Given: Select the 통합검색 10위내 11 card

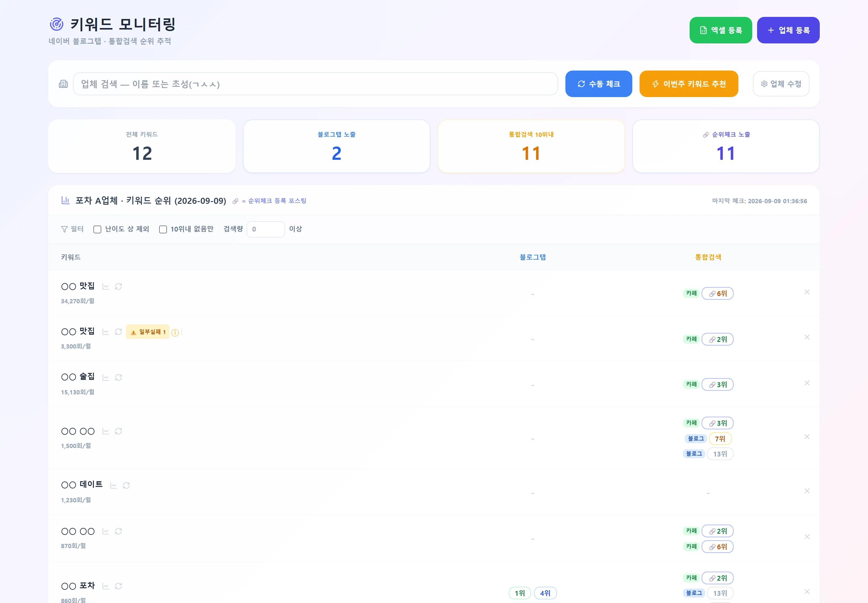Looking at the screenshot, I should (x=531, y=146).
